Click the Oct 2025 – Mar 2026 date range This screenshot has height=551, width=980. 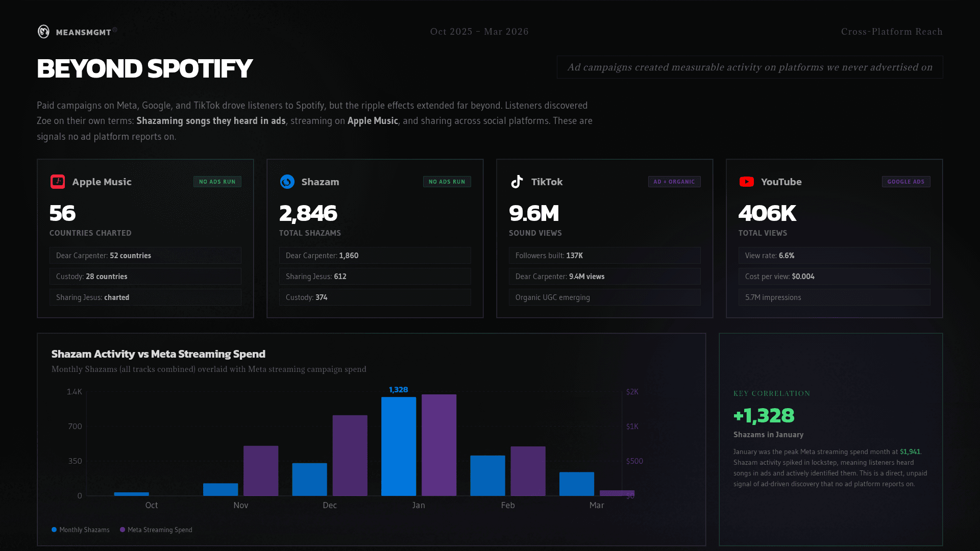[x=479, y=32]
